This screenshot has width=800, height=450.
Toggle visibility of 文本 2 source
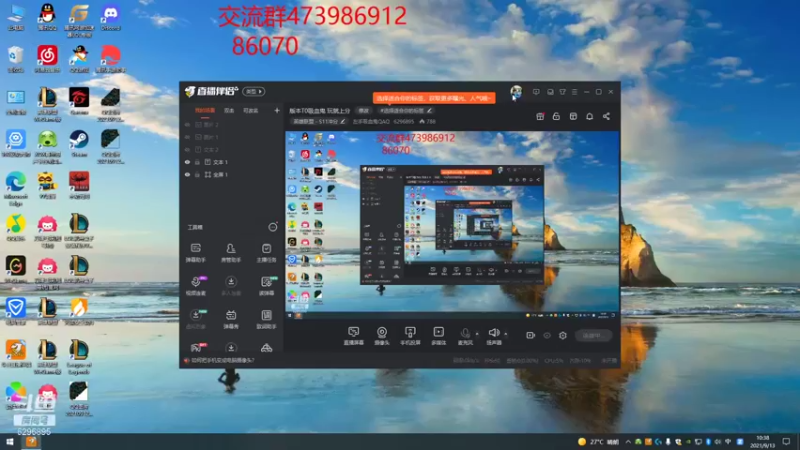tap(187, 149)
